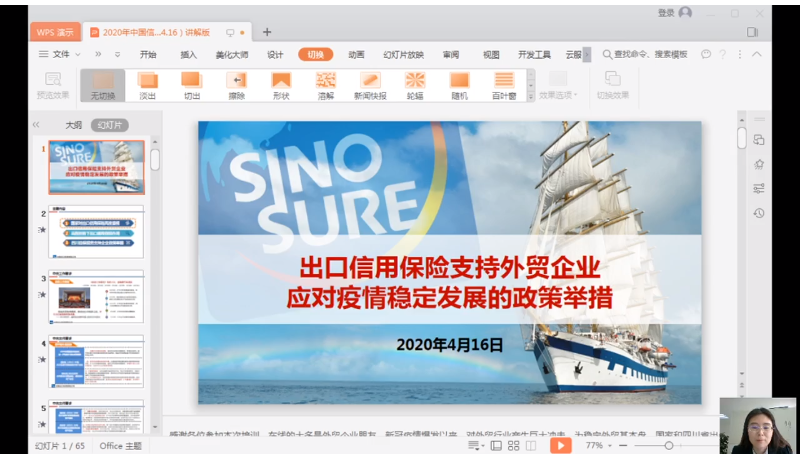Screen dimensions: 805x454
Task: Open the history clock icon in right sidebar
Action: pos(759,213)
